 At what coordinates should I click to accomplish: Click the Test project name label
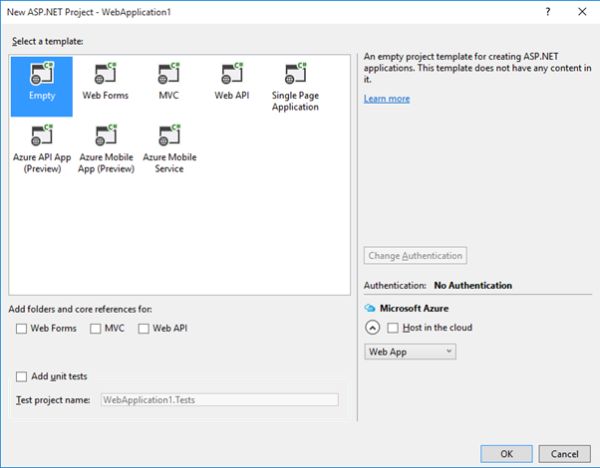(x=53, y=400)
